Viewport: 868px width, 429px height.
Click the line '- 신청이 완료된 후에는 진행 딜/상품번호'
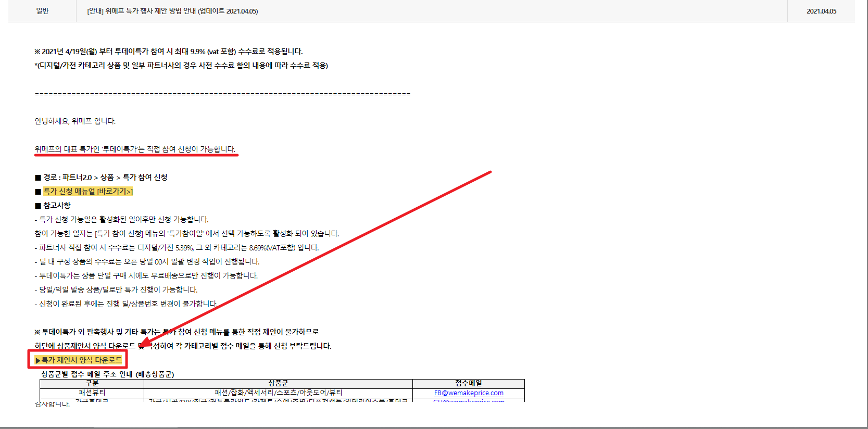pos(126,304)
